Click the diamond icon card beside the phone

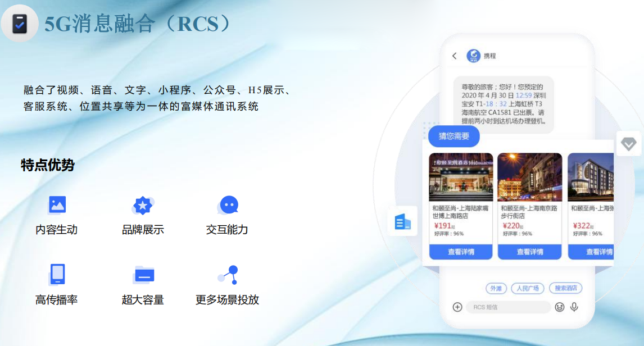click(x=629, y=144)
